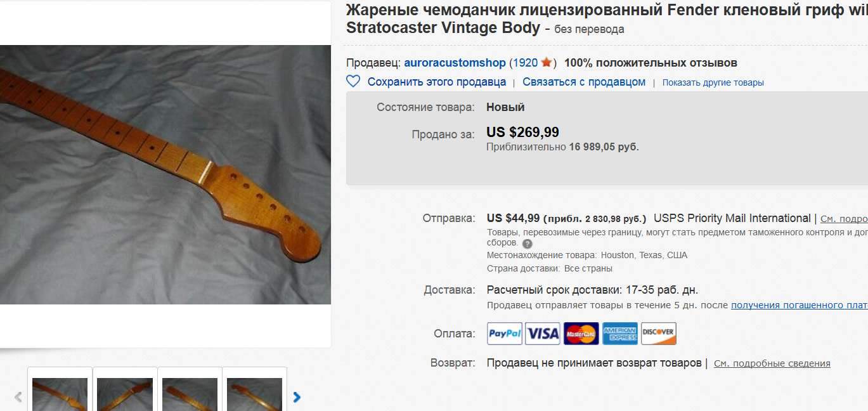Click the PayPal payment icon
868x411 pixels.
505,334
